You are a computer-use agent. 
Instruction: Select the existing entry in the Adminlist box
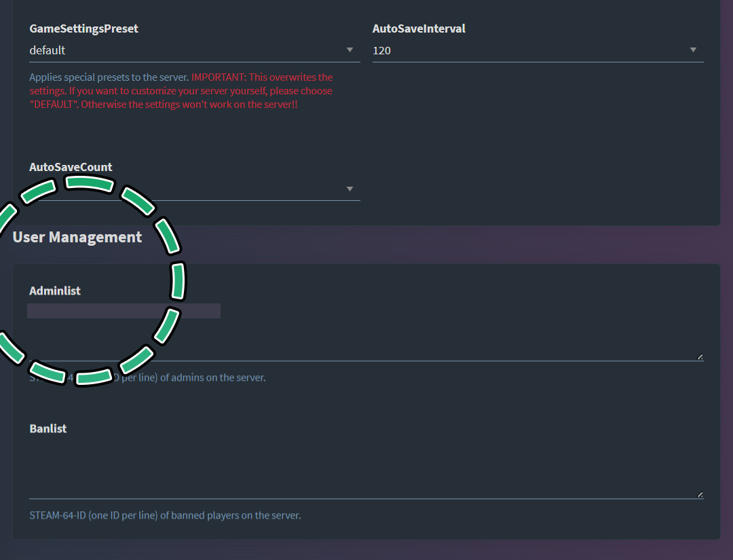click(124, 311)
